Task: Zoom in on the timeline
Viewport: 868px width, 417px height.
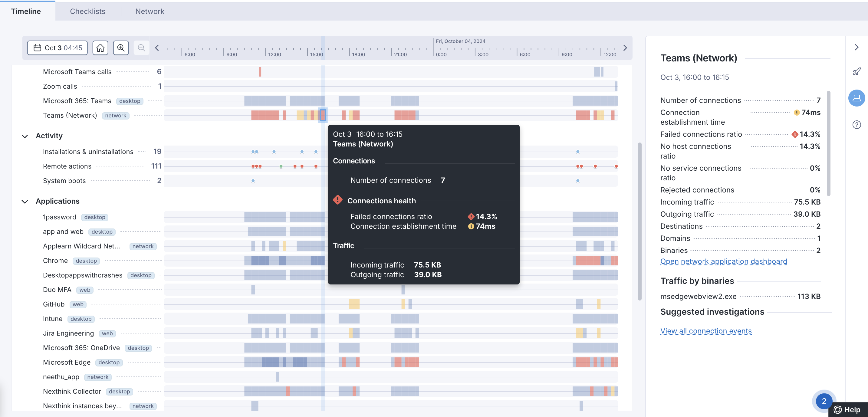Action: click(121, 48)
